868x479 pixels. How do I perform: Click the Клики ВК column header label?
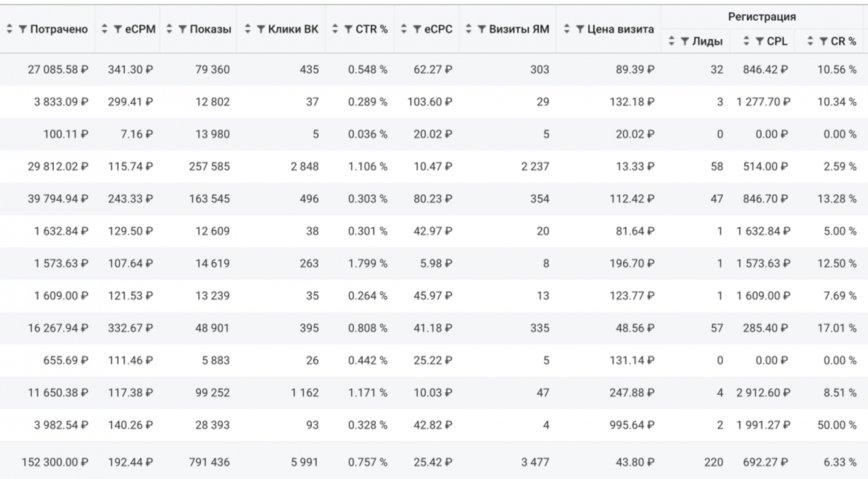coord(293,30)
